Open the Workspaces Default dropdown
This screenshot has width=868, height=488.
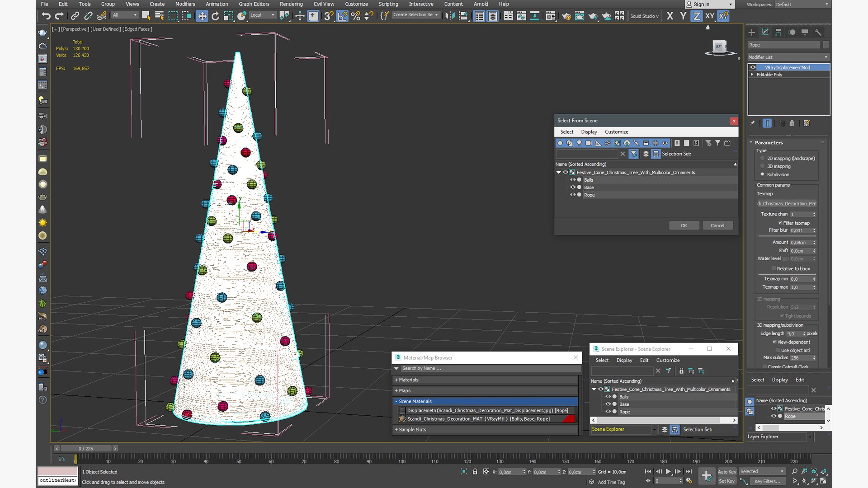(802, 5)
